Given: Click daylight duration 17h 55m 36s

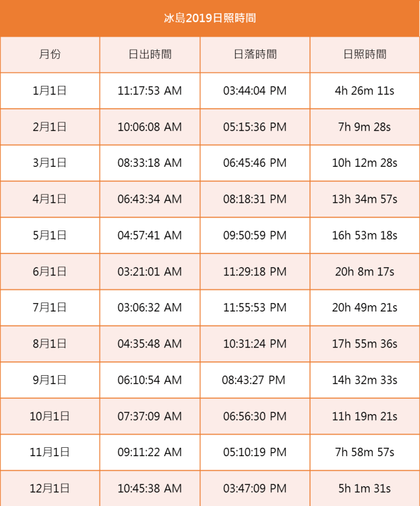Looking at the screenshot, I should click(365, 344).
